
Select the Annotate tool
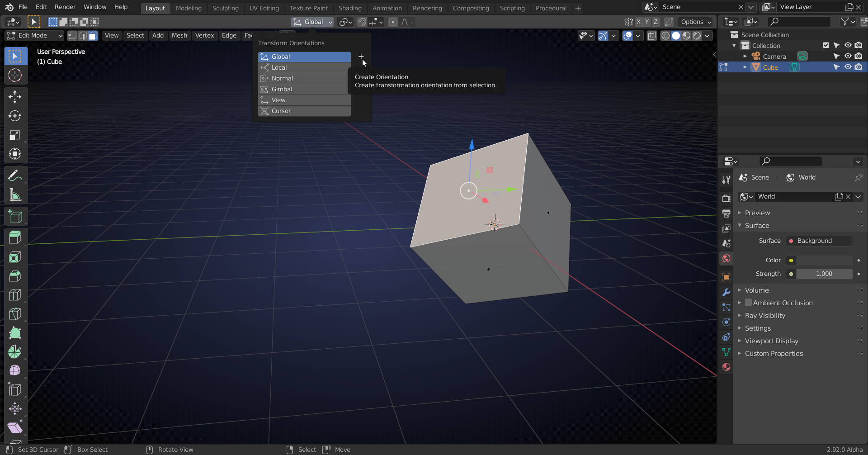coord(15,175)
